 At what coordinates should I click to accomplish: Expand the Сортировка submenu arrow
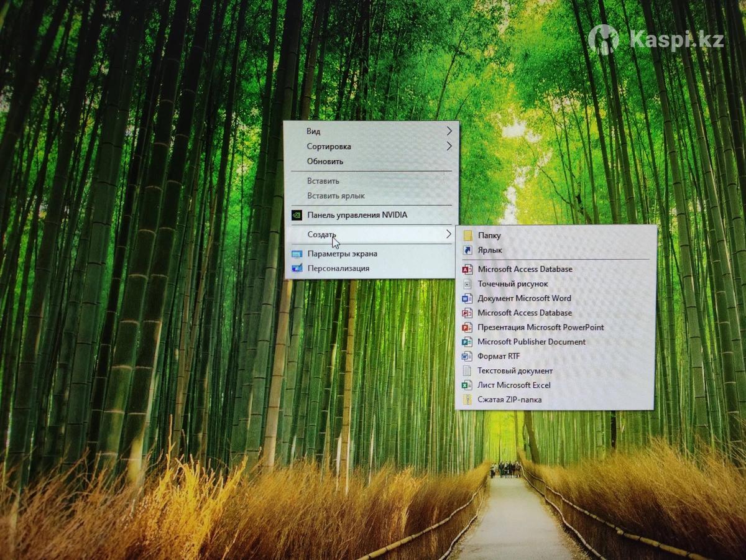[449, 147]
